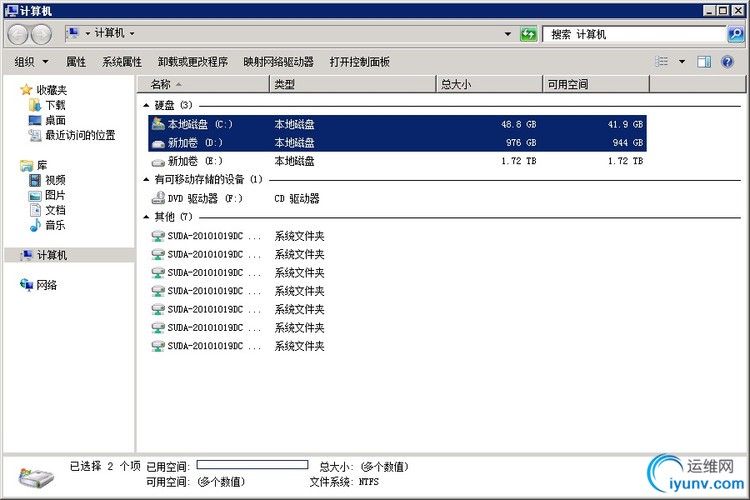Image resolution: width=750 pixels, height=500 pixels.
Task: Click 属性 in the toolbar
Action: pos(76,62)
